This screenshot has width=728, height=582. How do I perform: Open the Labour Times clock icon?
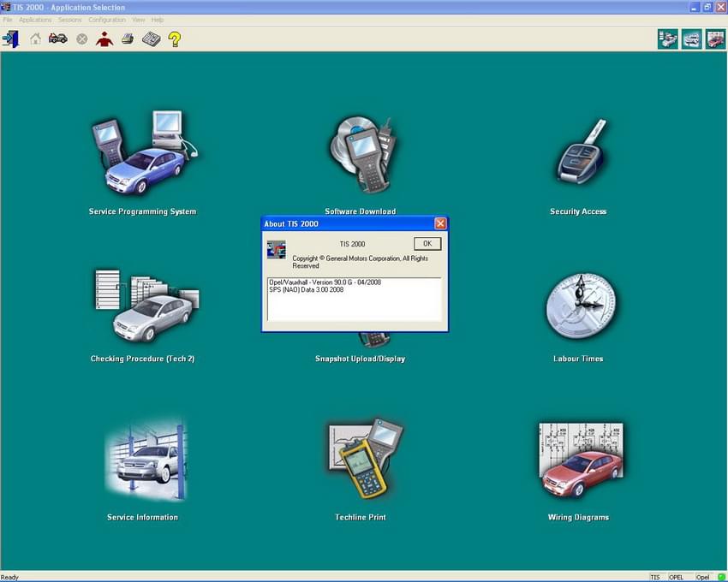[x=581, y=306]
